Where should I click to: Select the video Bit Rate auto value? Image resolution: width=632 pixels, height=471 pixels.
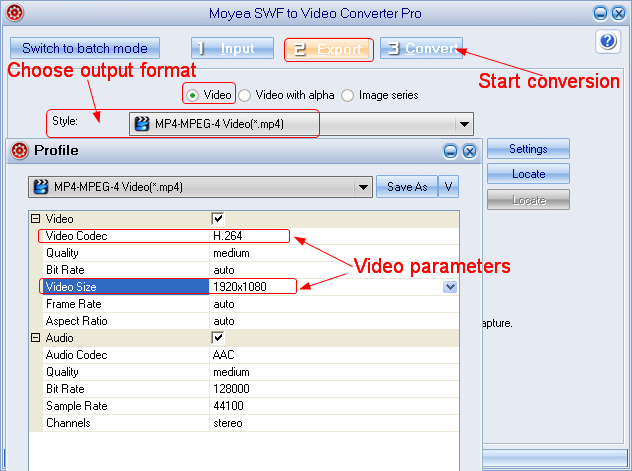click(x=224, y=270)
